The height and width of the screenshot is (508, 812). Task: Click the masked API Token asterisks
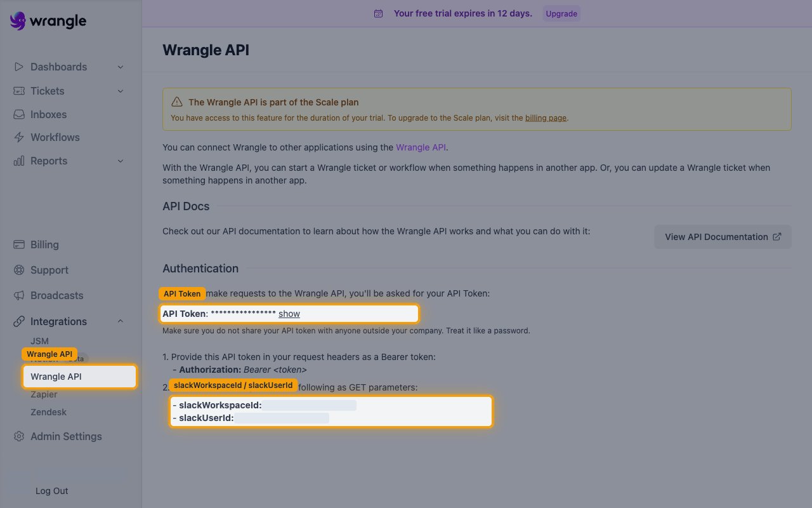(x=243, y=314)
